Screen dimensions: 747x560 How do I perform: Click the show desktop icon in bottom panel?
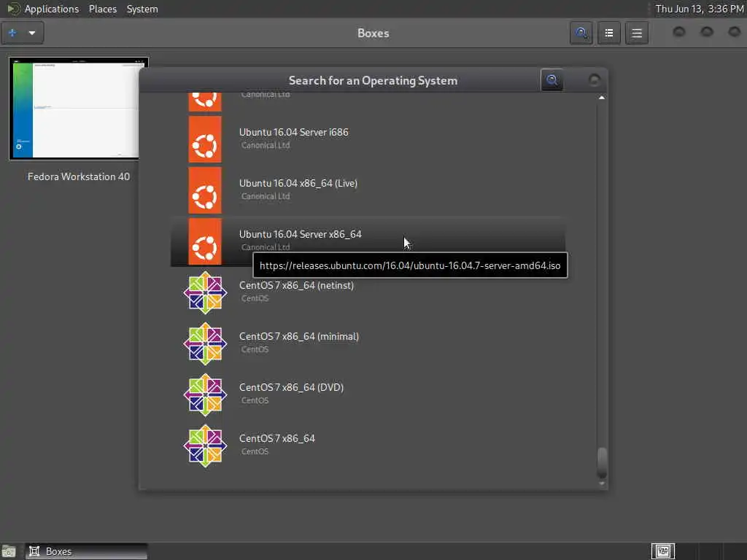coord(9,551)
